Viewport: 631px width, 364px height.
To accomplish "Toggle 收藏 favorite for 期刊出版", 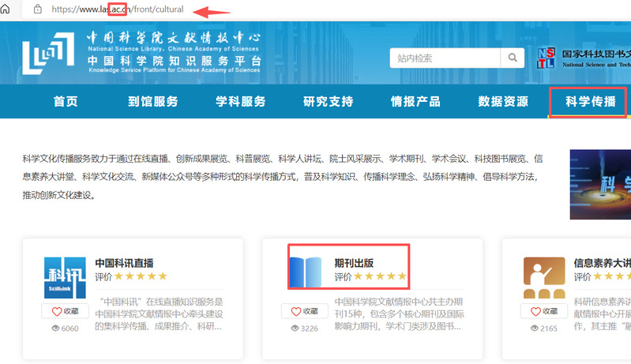I will pos(305,311).
